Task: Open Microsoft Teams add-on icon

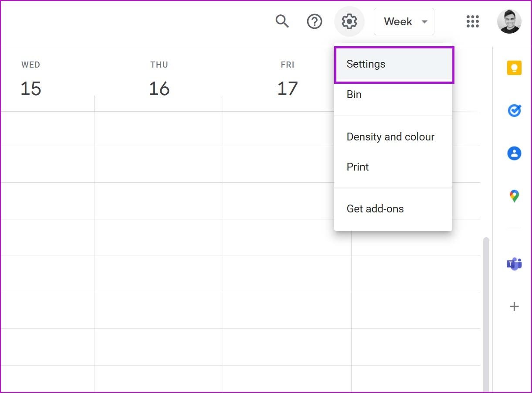Action: point(515,263)
